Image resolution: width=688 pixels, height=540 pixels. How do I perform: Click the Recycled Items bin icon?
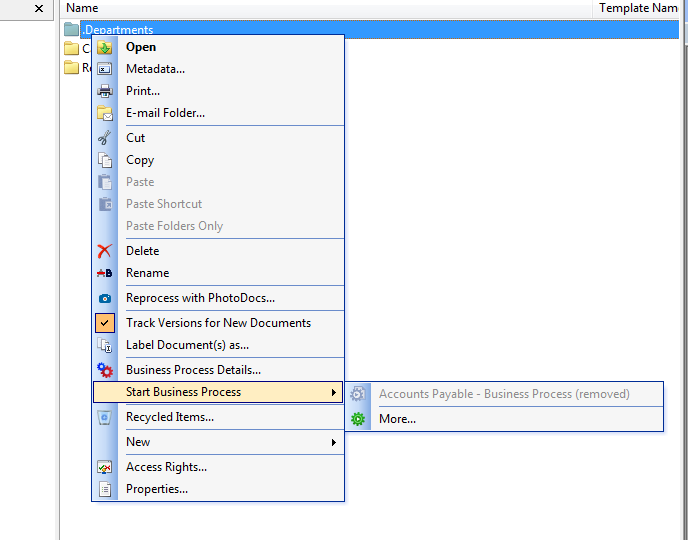click(104, 417)
